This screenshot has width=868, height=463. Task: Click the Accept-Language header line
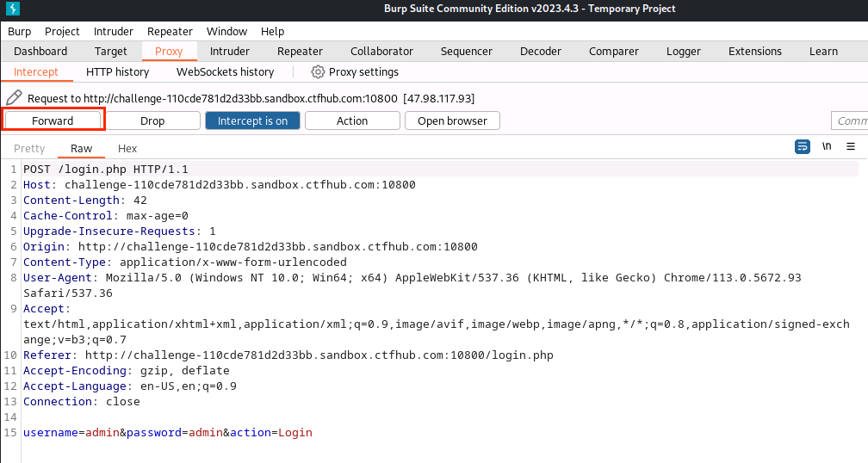pyautogui.click(x=130, y=386)
